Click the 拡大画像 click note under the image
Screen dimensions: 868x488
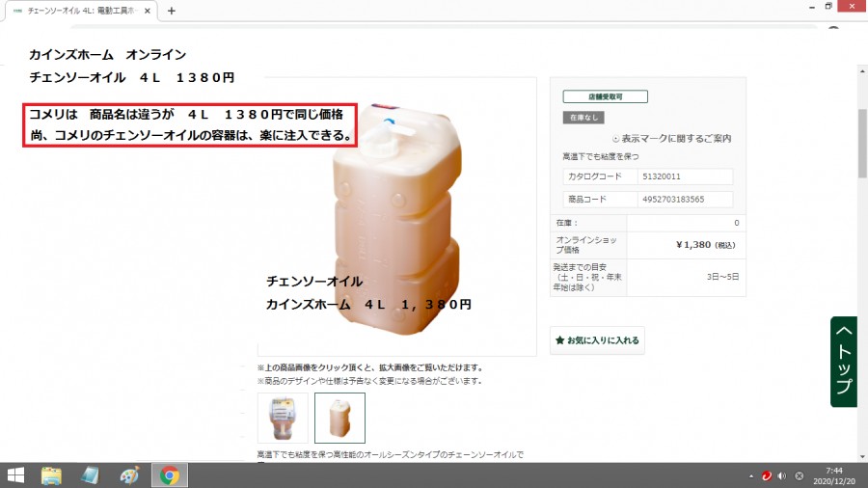371,367
